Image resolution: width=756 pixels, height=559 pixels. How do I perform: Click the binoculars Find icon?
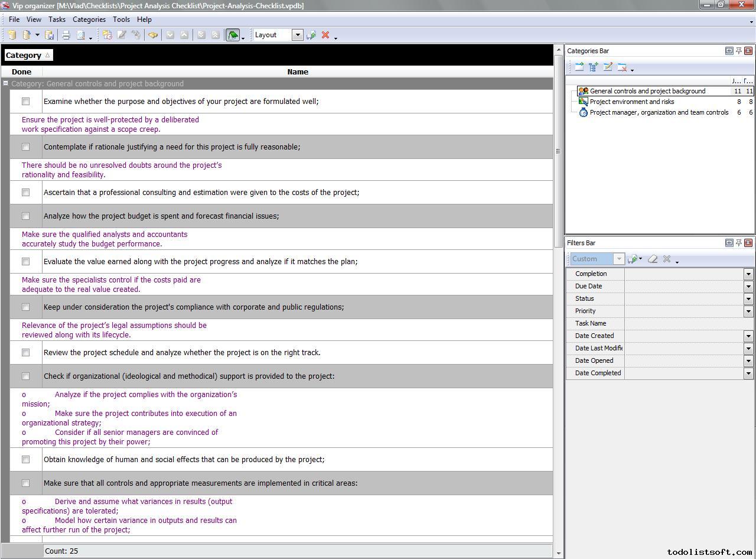click(153, 35)
